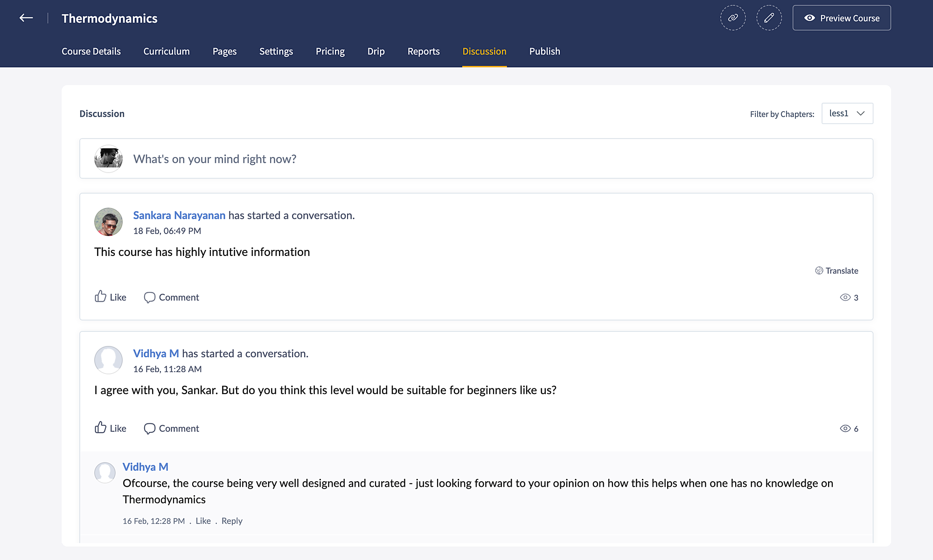Click the Preview Course button
The height and width of the screenshot is (560, 933).
841,18
